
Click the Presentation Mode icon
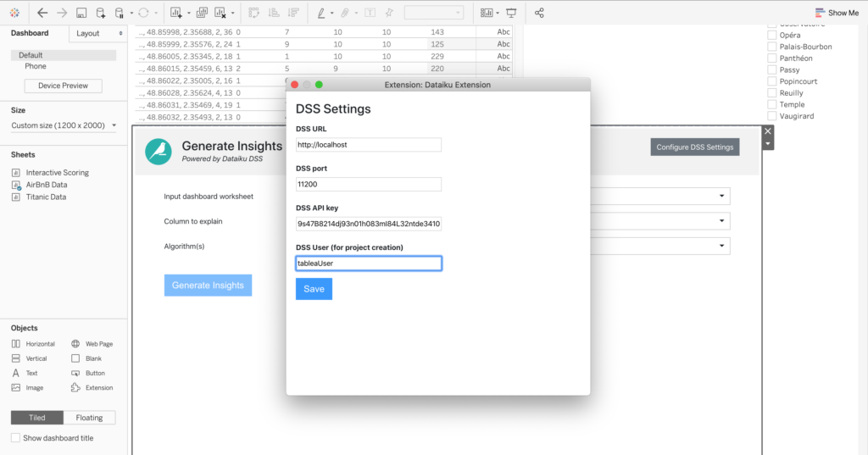[511, 13]
